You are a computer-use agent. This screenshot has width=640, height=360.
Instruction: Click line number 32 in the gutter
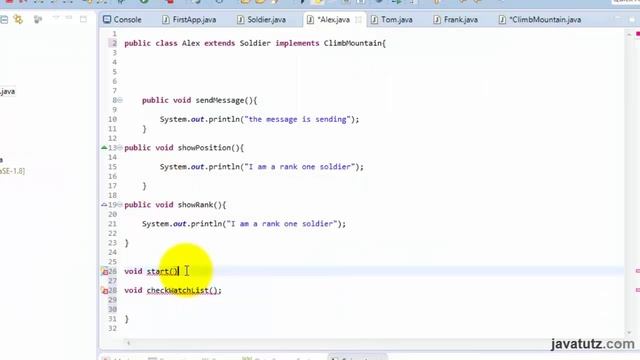click(x=113, y=328)
